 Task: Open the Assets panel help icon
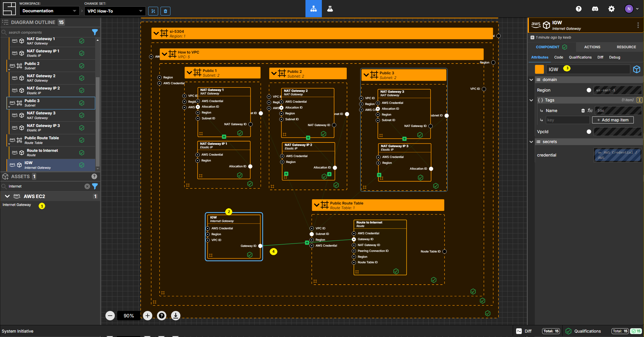[x=94, y=176]
